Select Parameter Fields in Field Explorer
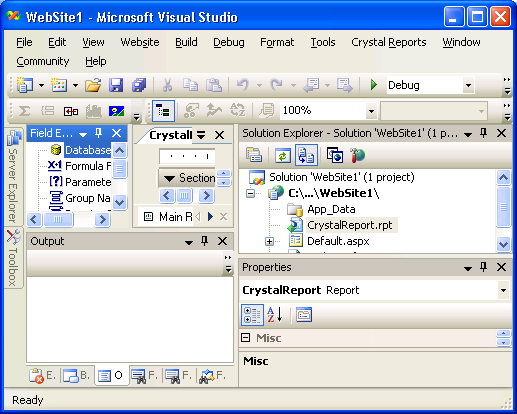517x414 pixels. click(88, 182)
